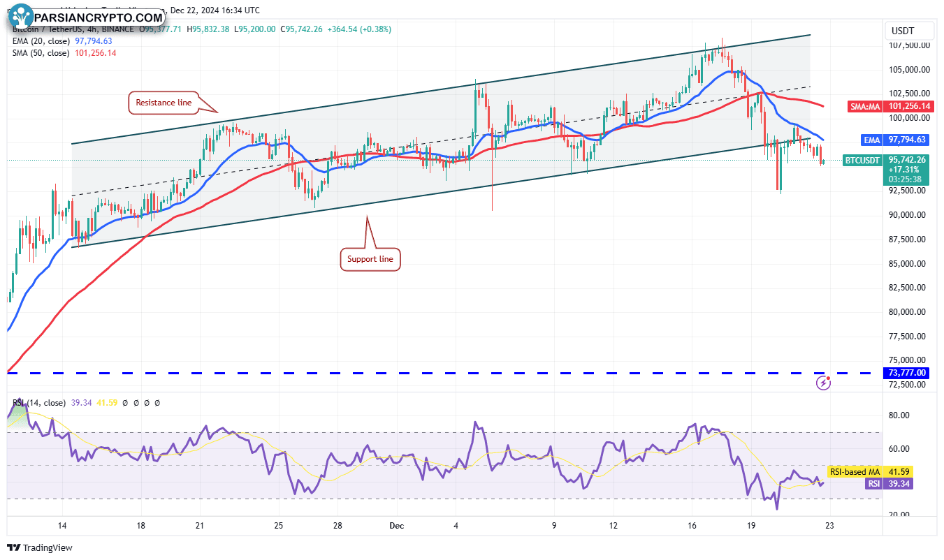Click the purple lightning event icon

click(824, 382)
